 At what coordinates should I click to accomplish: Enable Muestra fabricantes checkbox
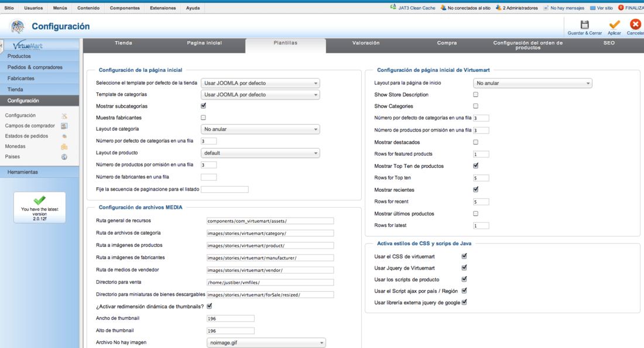203,118
